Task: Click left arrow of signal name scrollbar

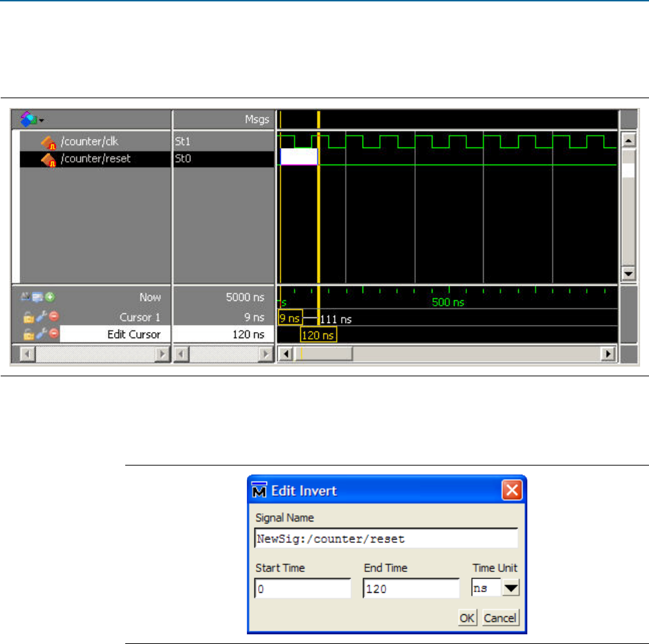Action: (x=27, y=354)
